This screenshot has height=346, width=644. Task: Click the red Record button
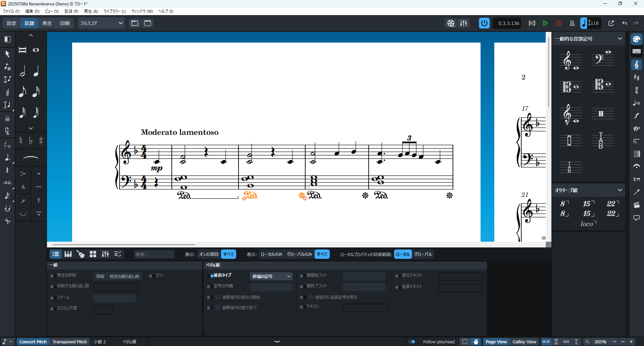[x=558, y=23]
